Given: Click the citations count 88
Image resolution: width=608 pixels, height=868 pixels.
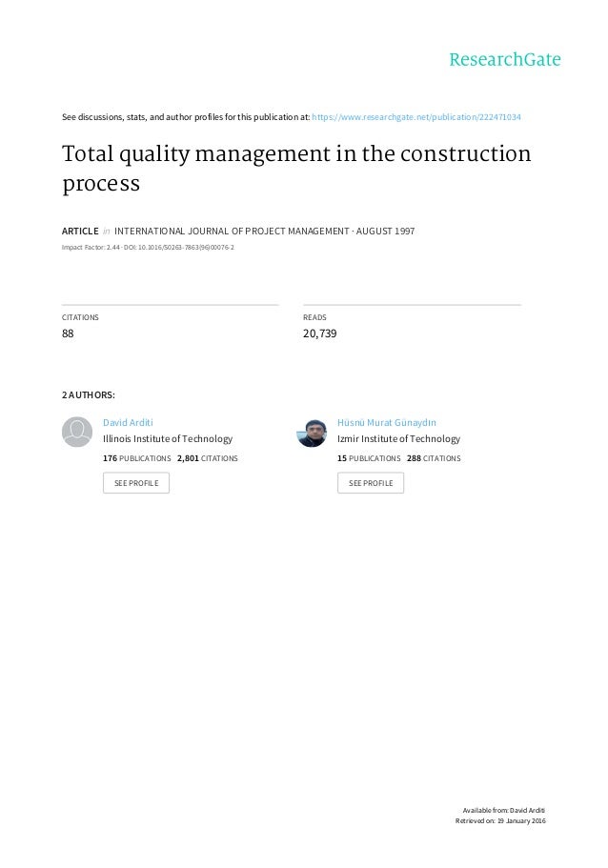Looking at the screenshot, I should click(x=68, y=334).
